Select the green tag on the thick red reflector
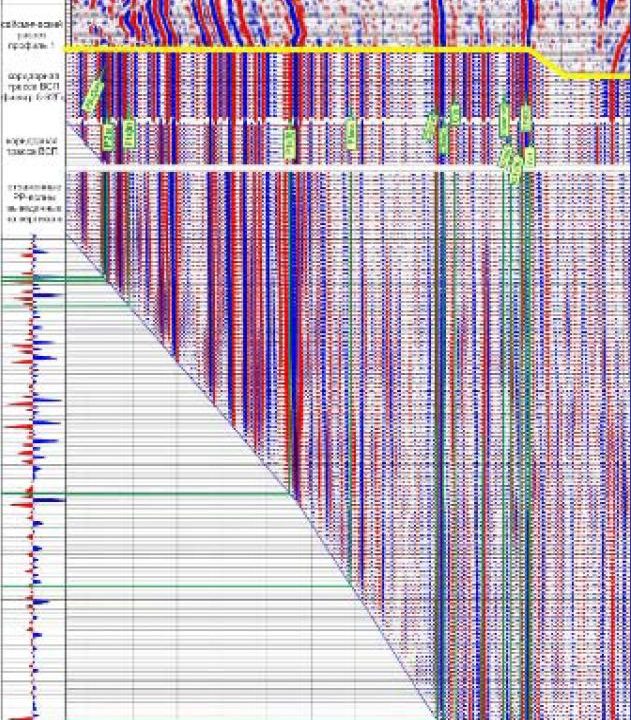This screenshot has width=631, height=720. [289, 141]
